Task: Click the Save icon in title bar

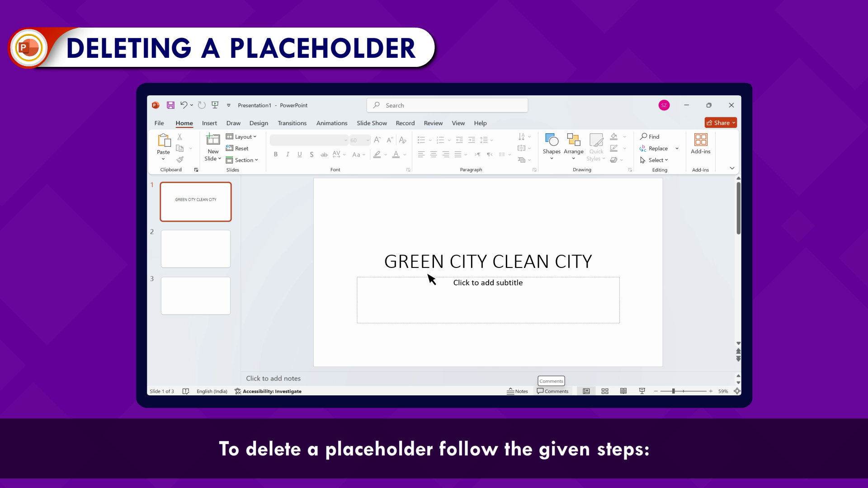Action: 170,105
